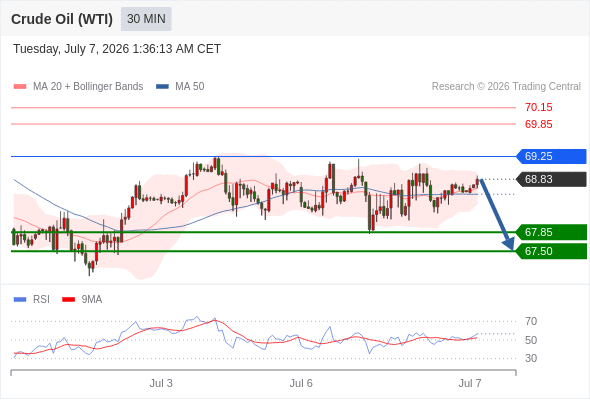
Task: Click the 69.85 resistance level label
Action: 539,124
